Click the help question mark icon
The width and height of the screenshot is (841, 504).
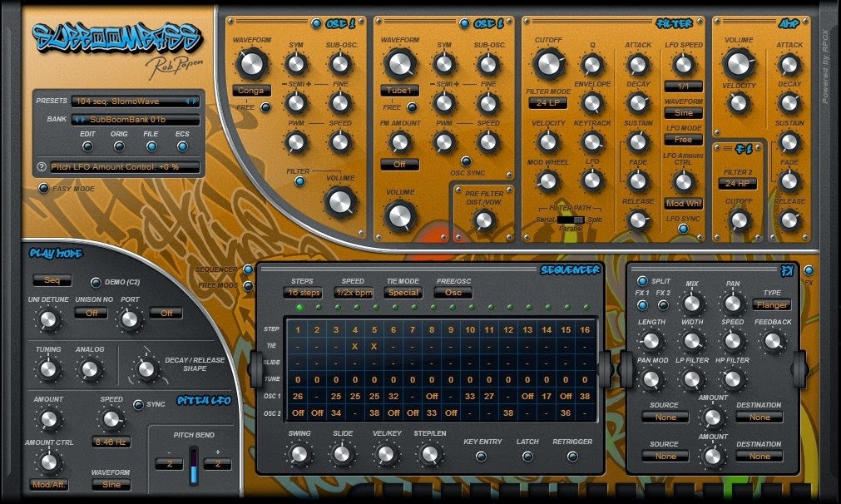pos(41,166)
